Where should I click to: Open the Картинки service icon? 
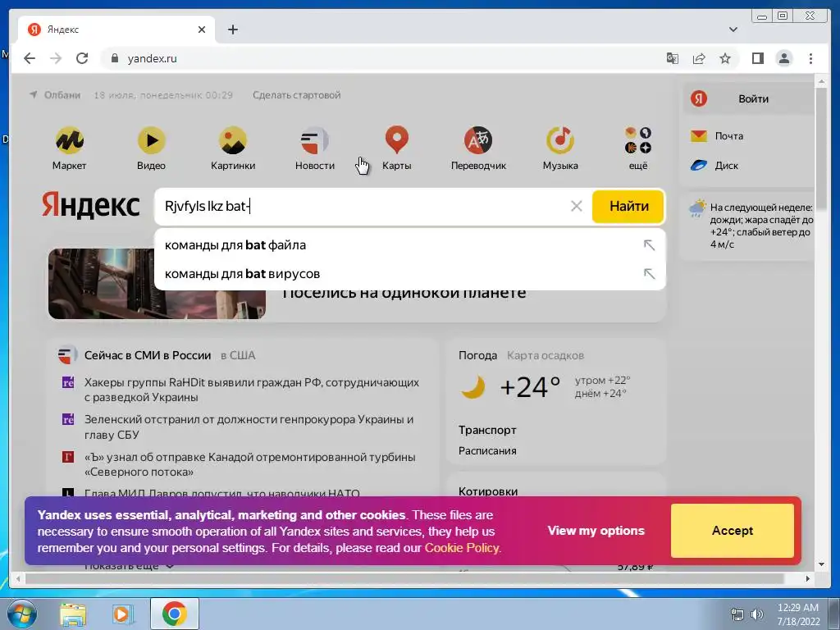(x=232, y=140)
